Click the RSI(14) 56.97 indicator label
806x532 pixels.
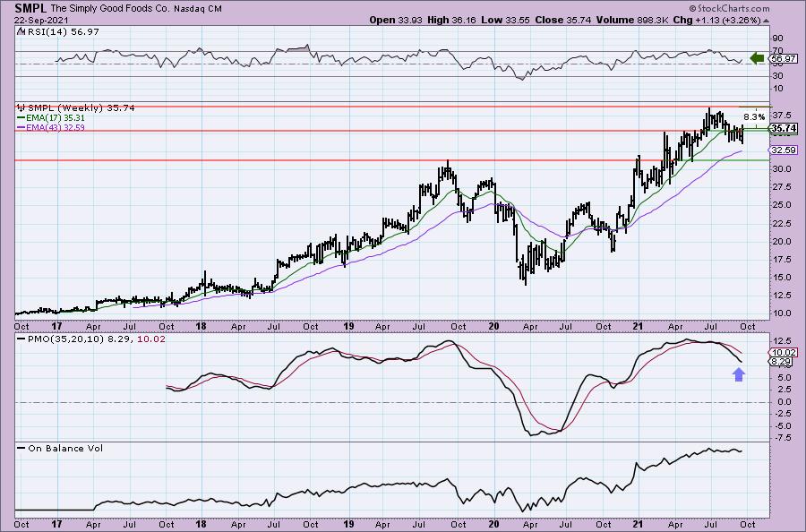point(62,31)
